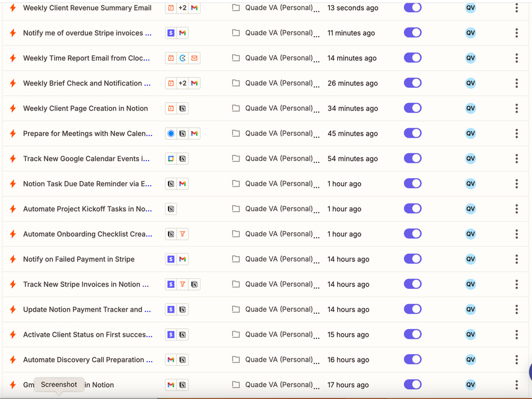Viewport: 532px width, 399px height.
Task: Show options for Automate Onboarding Checklist zap
Action: pyautogui.click(x=517, y=234)
